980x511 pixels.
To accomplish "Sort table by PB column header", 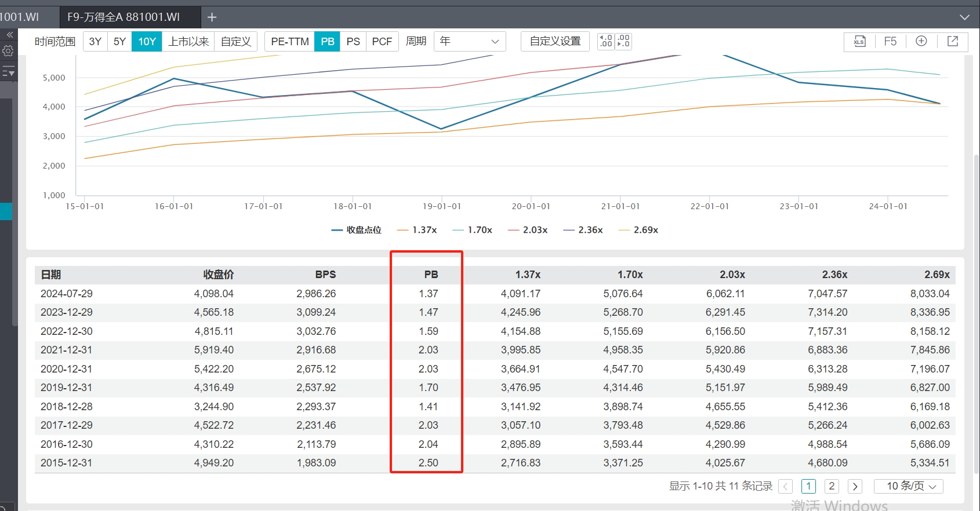I will tap(431, 275).
